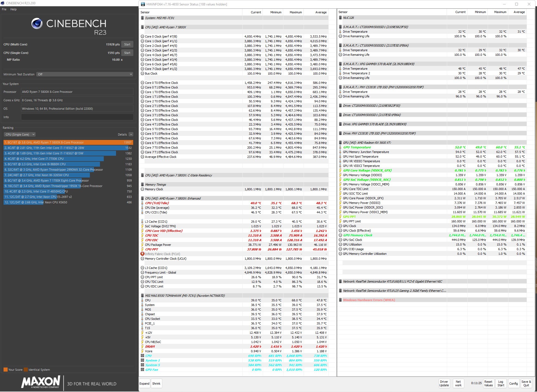Click the fan icon beside GPU Fan
The width and height of the screenshot is (537, 392).
point(142,370)
